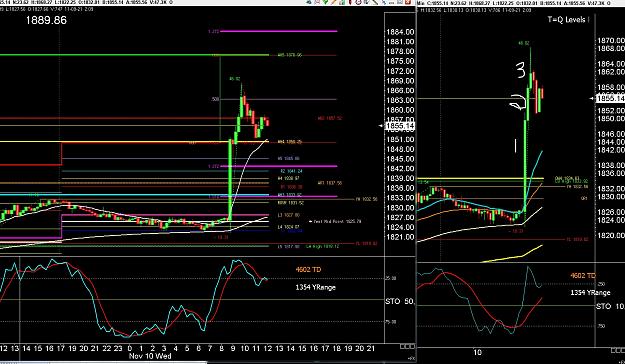Click 1820.00 on the right chart price axis
This screenshot has width=625, height=364.
(611, 235)
